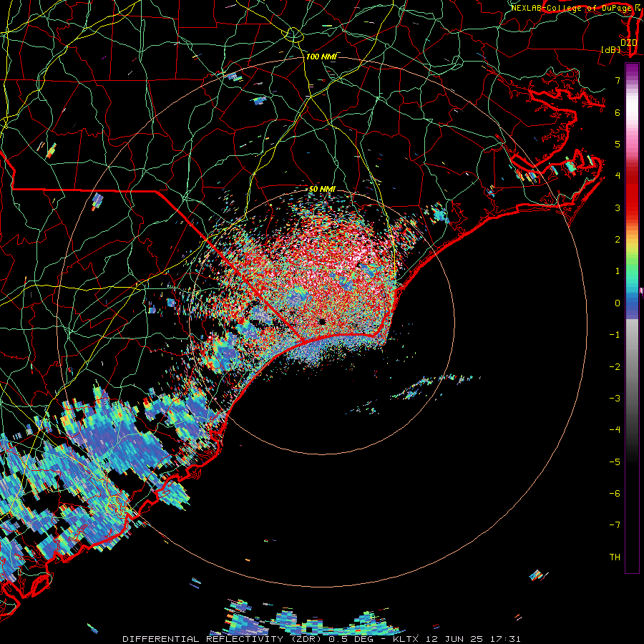The image size is (644, 644).
Task: Click the 4 value on the color scale
Action: pyautogui.click(x=618, y=176)
